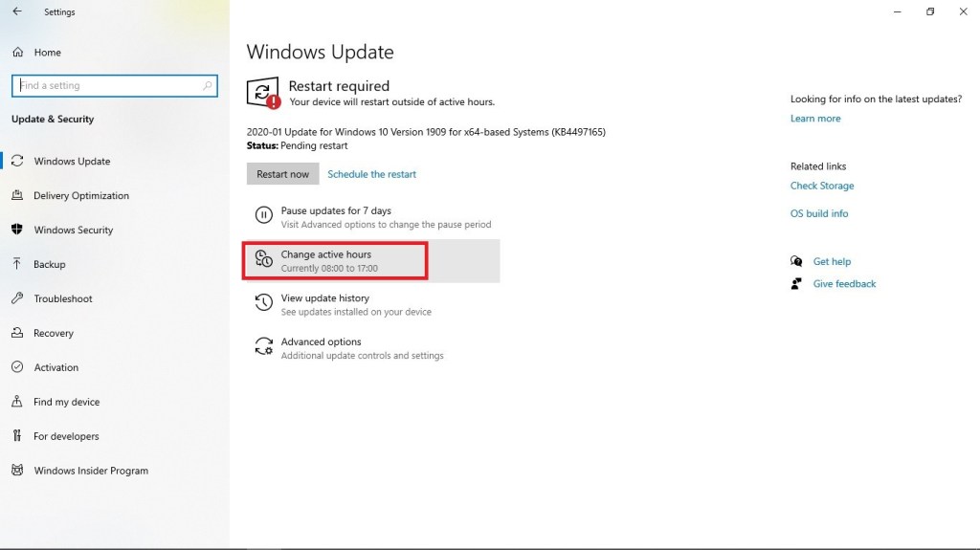Image resolution: width=980 pixels, height=550 pixels.
Task: Click the search magnifier in Find a setting
Action: coord(208,86)
